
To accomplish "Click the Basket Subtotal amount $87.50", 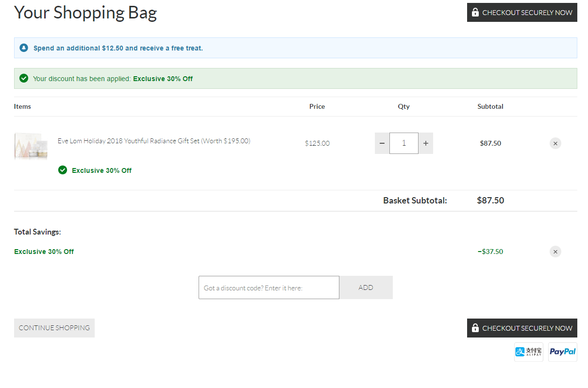I will click(490, 200).
